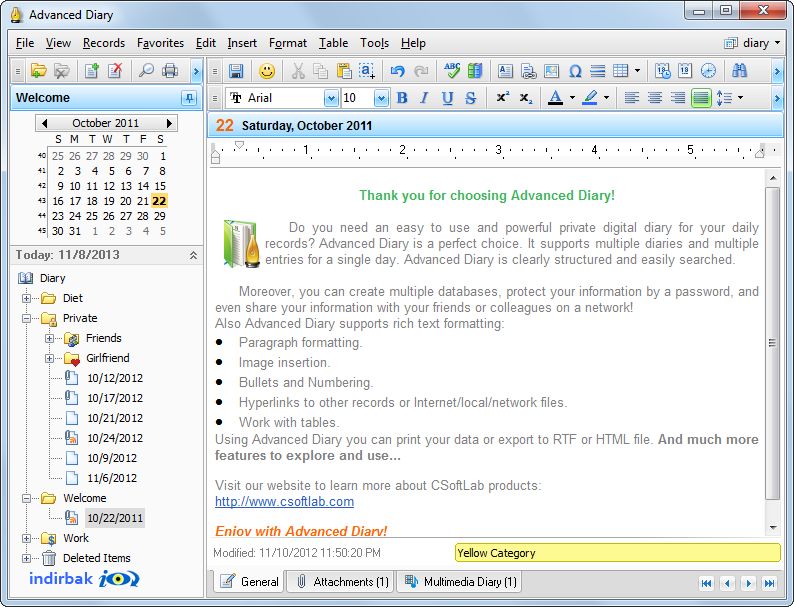
Task: Insert an Omega special symbol
Action: pyautogui.click(x=575, y=71)
